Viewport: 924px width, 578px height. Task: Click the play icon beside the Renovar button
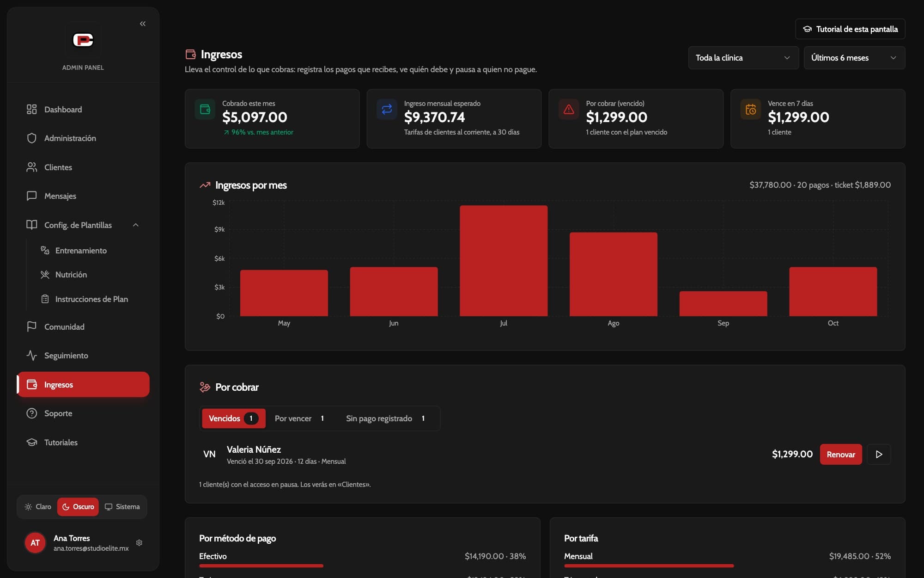[879, 455]
